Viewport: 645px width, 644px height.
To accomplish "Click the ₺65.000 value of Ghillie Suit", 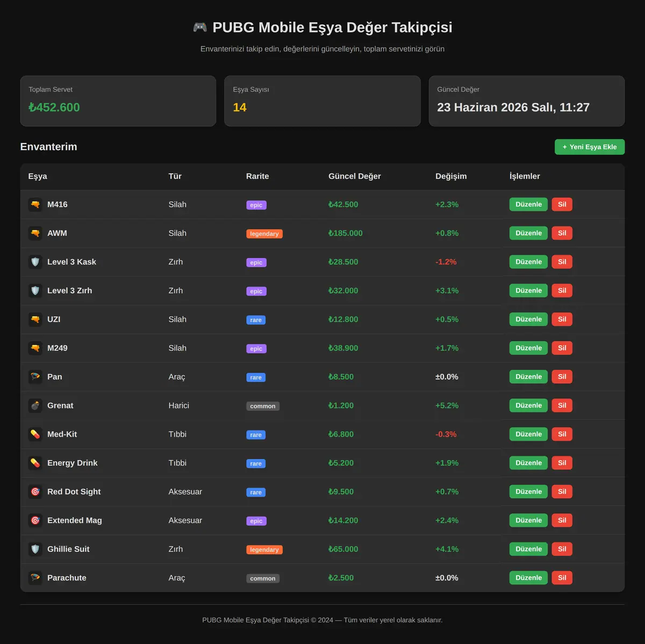I will pos(343,549).
